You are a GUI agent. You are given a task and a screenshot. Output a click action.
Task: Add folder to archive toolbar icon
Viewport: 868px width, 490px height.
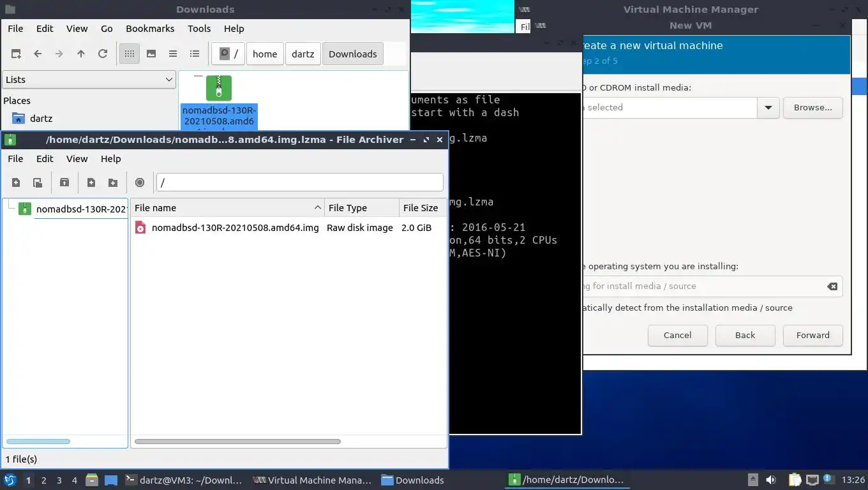coord(113,182)
